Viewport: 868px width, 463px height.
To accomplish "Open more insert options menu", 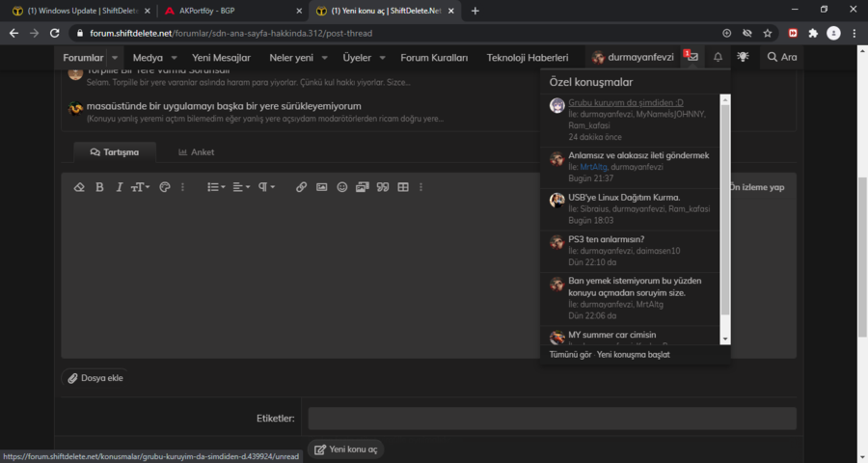I will [420, 187].
